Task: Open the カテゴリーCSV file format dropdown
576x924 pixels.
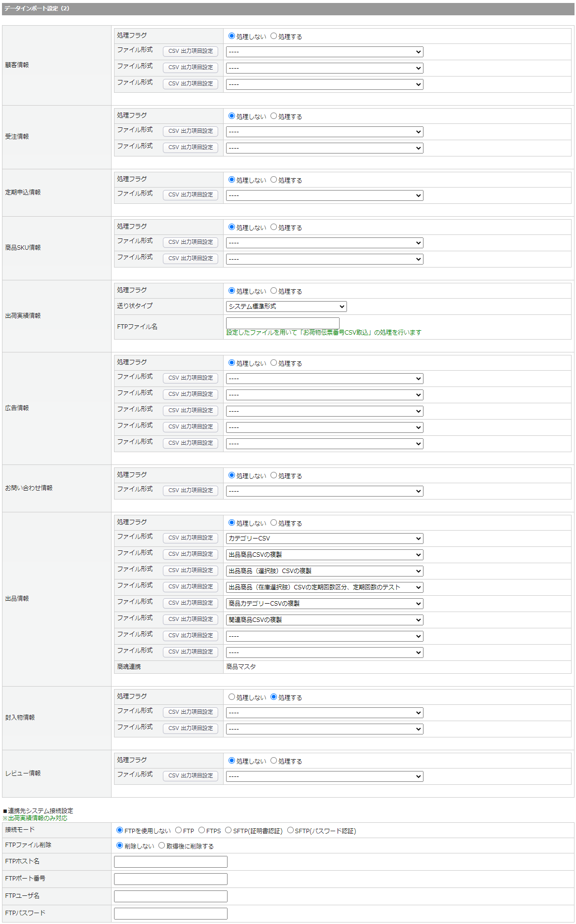Action: 324,539
